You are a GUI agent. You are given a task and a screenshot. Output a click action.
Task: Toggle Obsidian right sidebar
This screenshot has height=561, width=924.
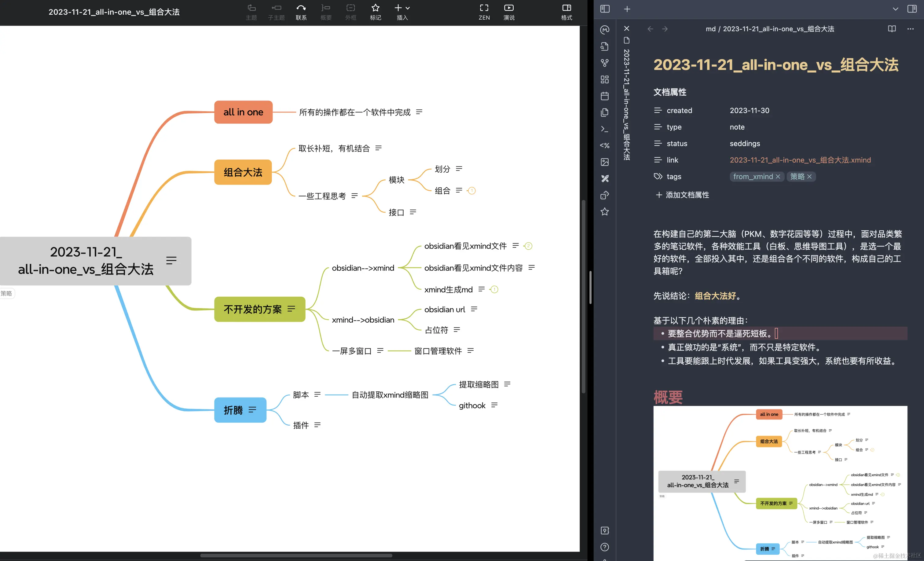[x=912, y=9]
